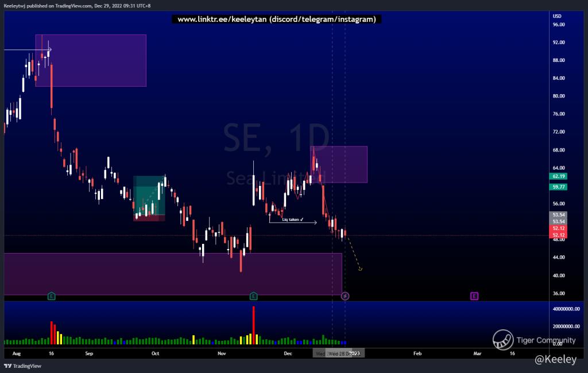The image size is (588, 373).
Task: Click the 88.00 price axis label
Action: pyautogui.click(x=558, y=60)
